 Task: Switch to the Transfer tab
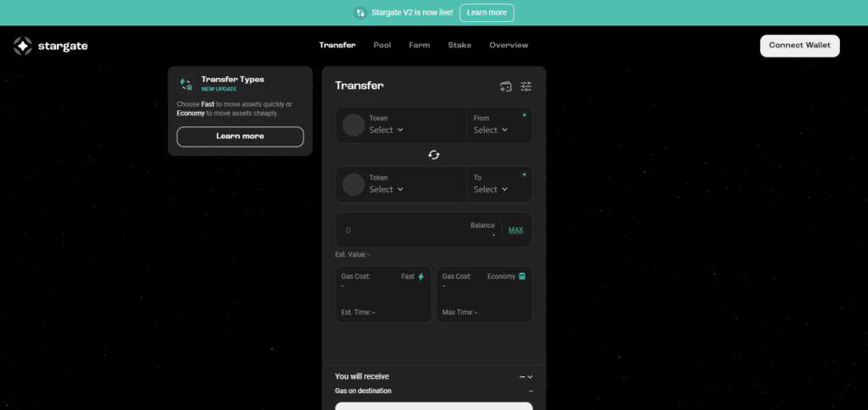337,46
